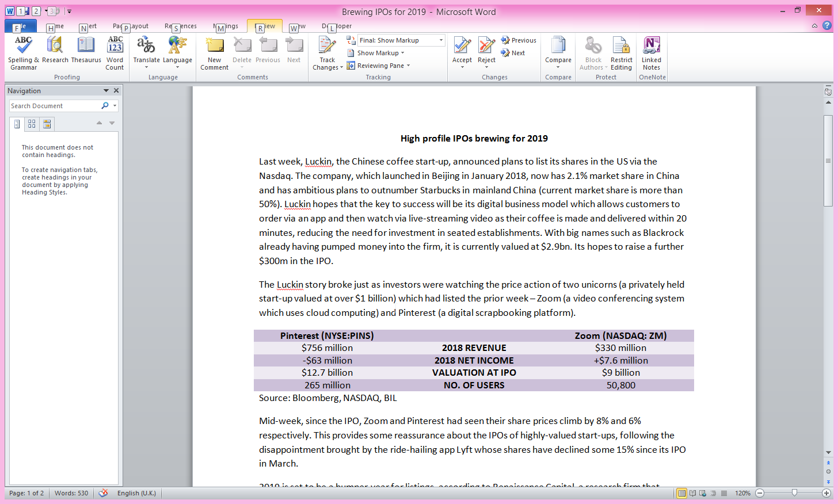Switch to Outline view

pyautogui.click(x=714, y=493)
